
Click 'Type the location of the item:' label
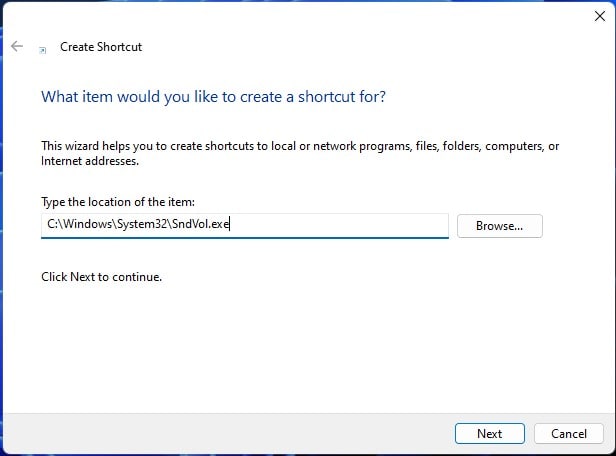point(118,202)
